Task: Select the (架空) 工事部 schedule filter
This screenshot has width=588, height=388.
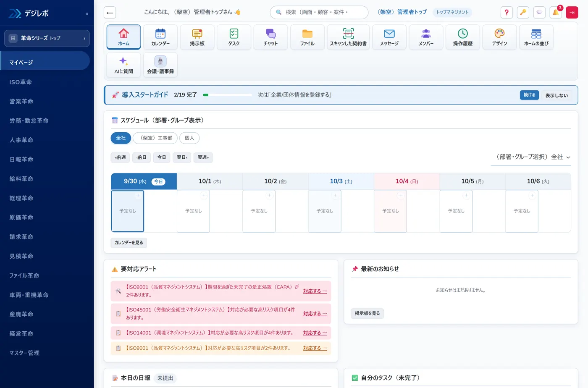Action: 155,138
